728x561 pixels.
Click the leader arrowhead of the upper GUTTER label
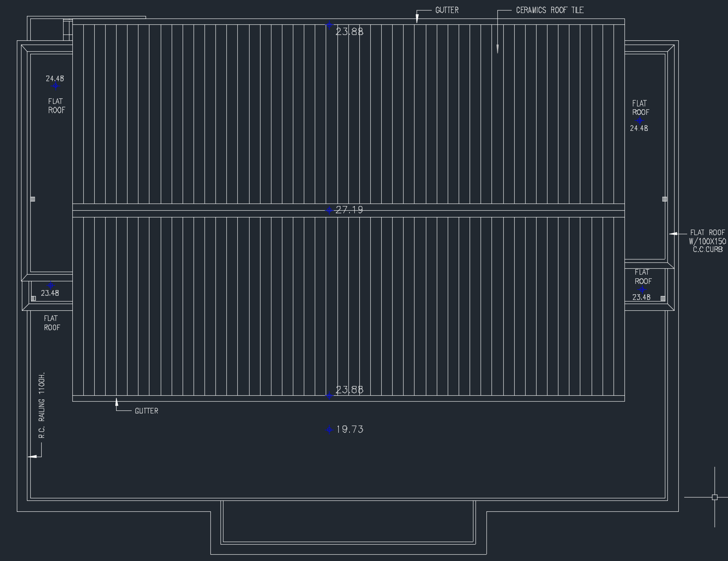[417, 18]
